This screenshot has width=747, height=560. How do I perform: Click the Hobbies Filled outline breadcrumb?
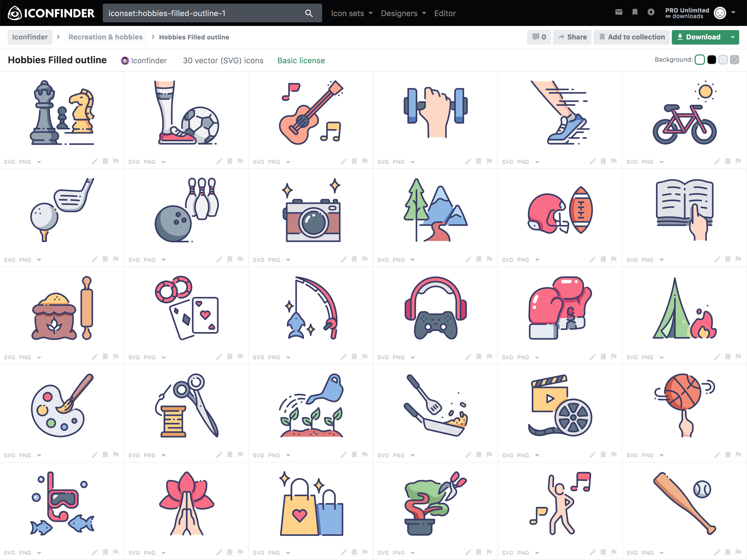(x=194, y=37)
